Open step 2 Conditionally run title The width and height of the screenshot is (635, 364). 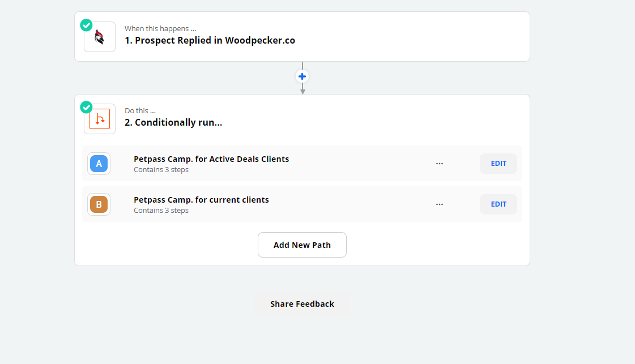click(173, 123)
